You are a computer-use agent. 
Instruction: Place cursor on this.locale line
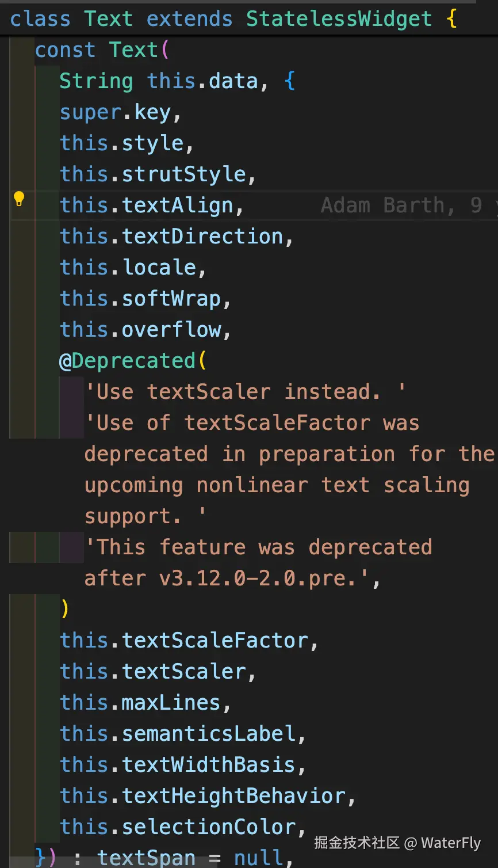coord(132,268)
